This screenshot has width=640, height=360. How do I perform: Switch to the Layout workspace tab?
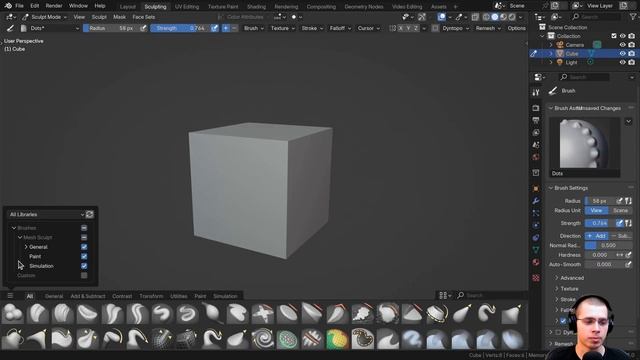[128, 7]
